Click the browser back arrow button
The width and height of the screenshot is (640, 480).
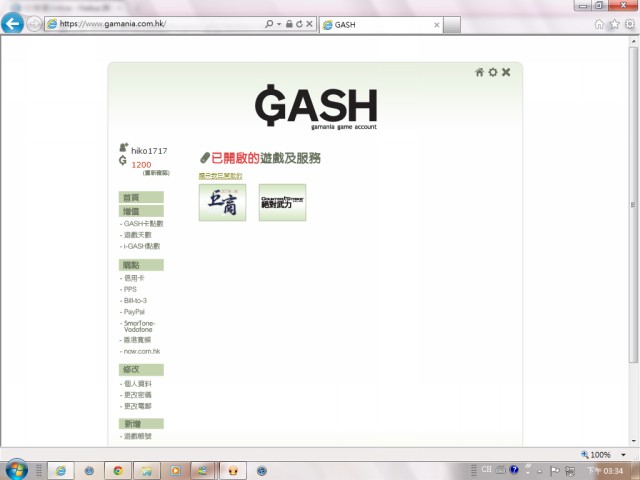pos(14,23)
